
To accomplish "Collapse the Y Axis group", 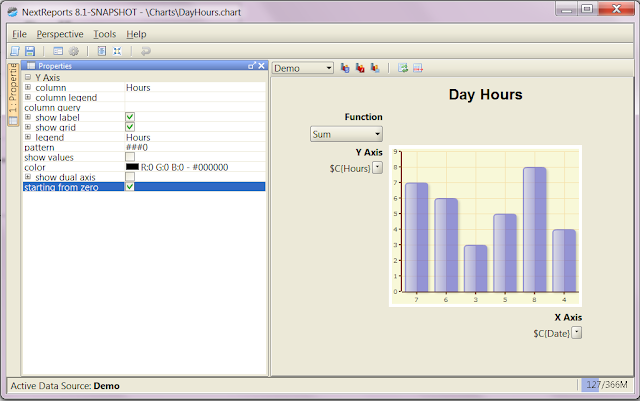I will click(x=28, y=77).
